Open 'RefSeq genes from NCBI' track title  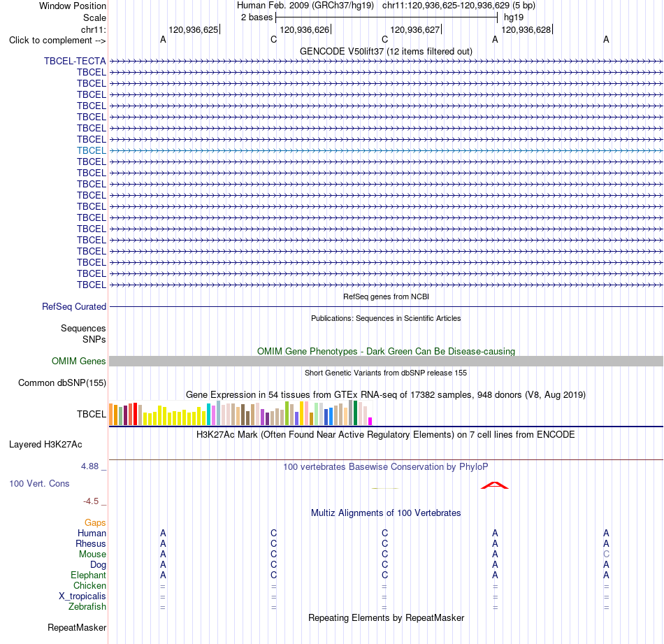click(387, 296)
